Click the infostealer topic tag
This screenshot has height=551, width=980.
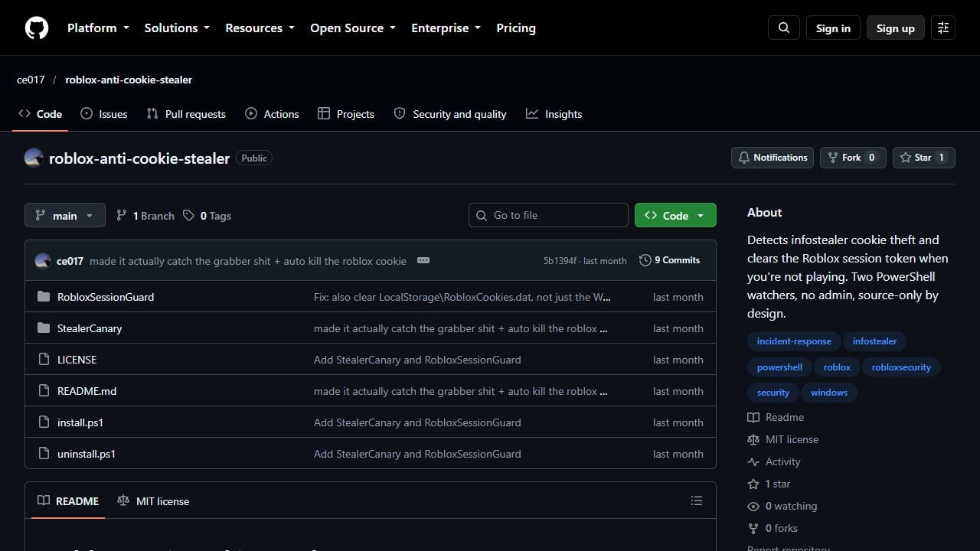pyautogui.click(x=875, y=341)
